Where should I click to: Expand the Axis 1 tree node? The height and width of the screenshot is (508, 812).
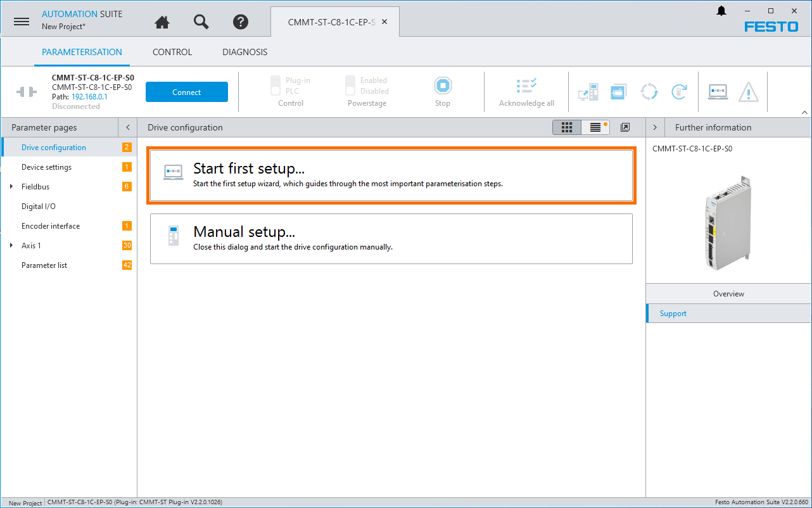point(11,246)
